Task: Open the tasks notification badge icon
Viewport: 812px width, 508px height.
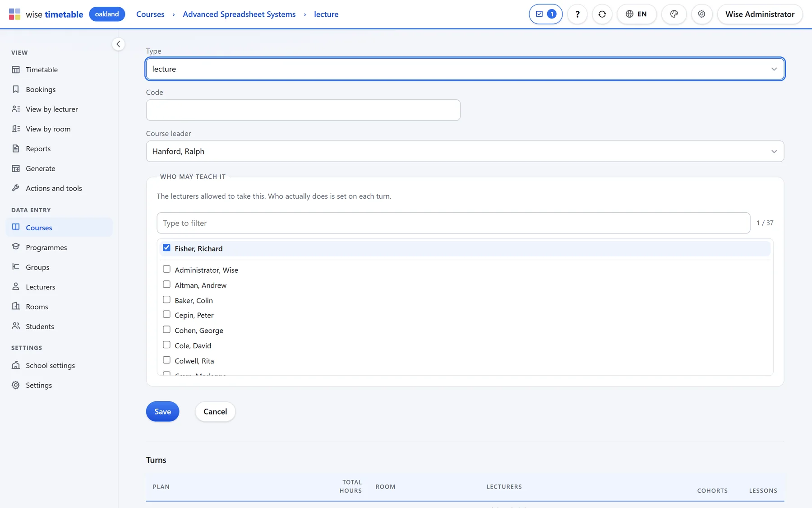Action: [545, 14]
